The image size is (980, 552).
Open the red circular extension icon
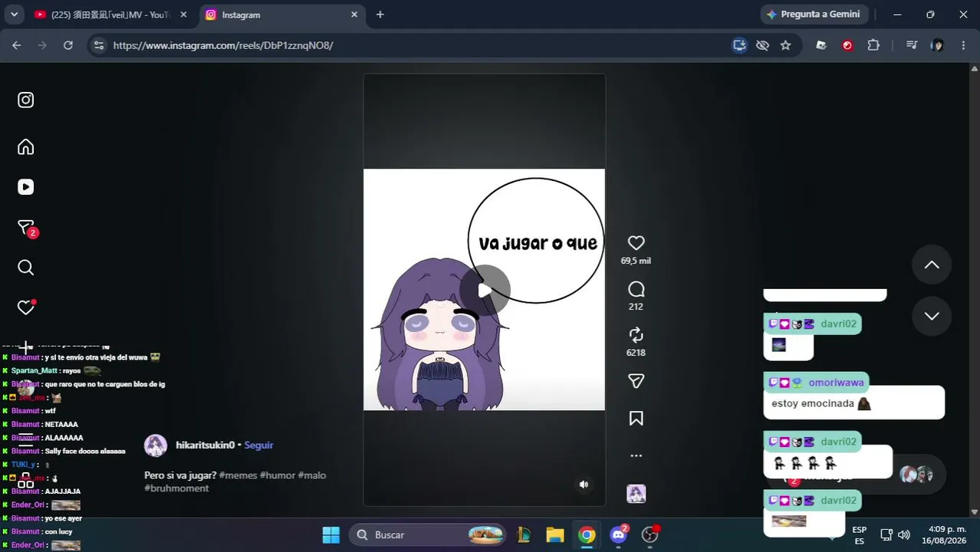(x=847, y=45)
